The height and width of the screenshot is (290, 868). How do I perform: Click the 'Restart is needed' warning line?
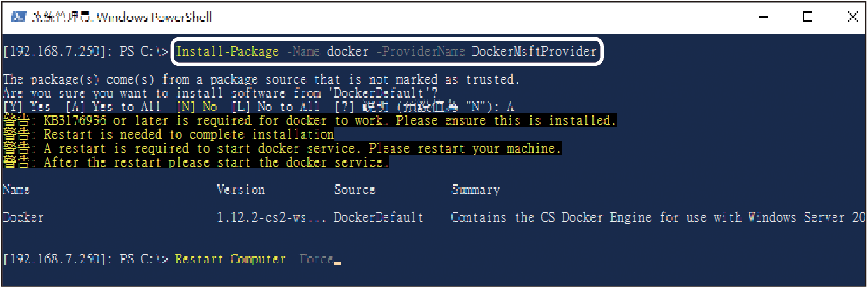(169, 134)
